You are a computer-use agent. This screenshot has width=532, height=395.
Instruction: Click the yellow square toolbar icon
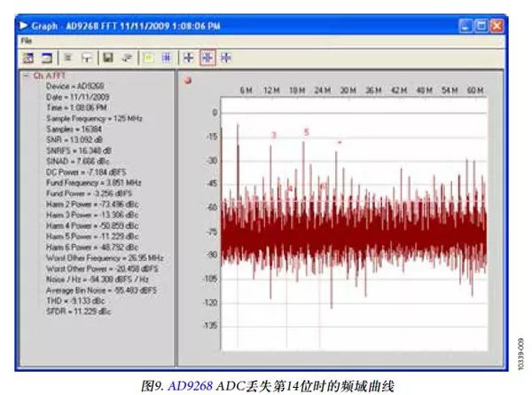pos(148,58)
